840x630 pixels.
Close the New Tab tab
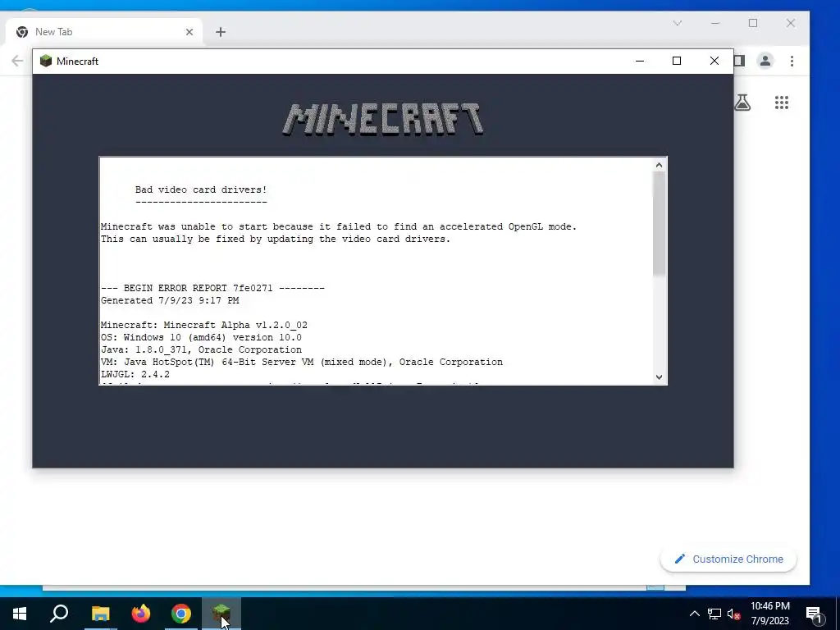(189, 32)
